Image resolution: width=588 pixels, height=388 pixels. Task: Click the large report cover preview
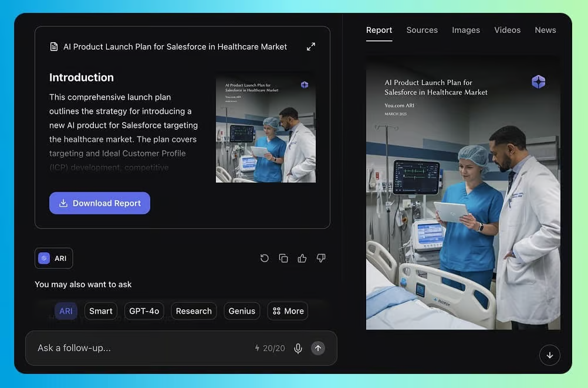point(463,193)
